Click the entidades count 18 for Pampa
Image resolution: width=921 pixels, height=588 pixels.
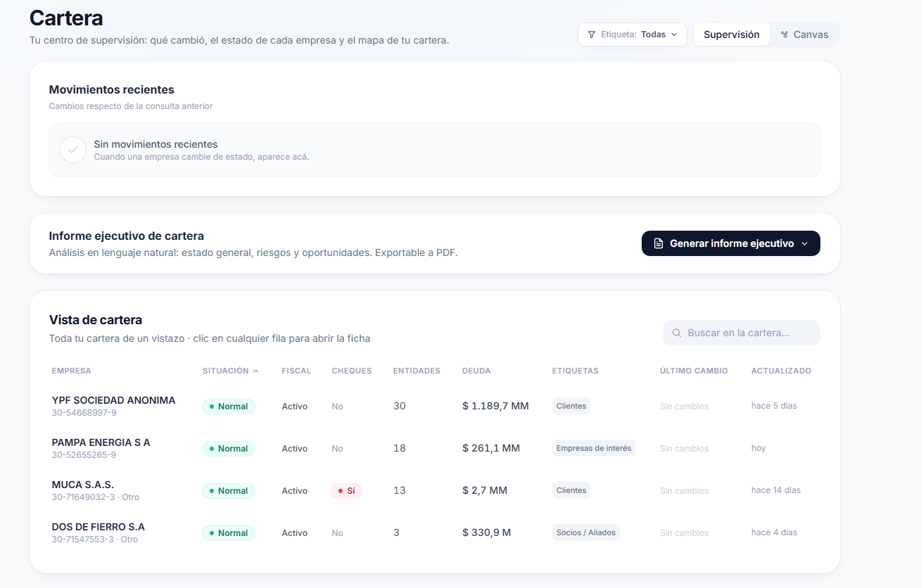point(400,448)
